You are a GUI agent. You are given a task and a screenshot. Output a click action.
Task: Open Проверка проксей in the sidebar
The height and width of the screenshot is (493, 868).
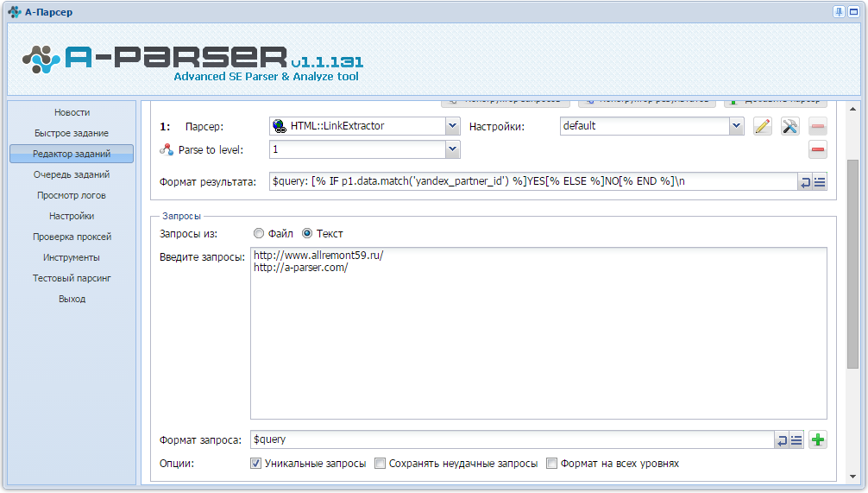[72, 237]
